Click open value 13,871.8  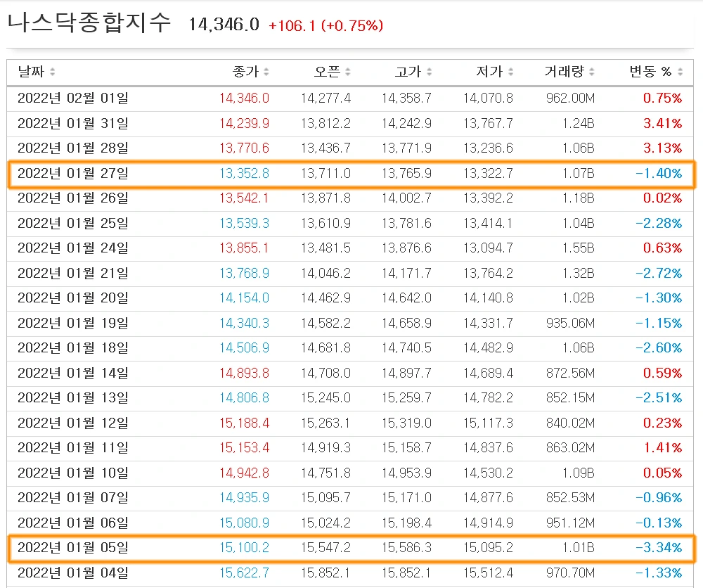pos(326,198)
